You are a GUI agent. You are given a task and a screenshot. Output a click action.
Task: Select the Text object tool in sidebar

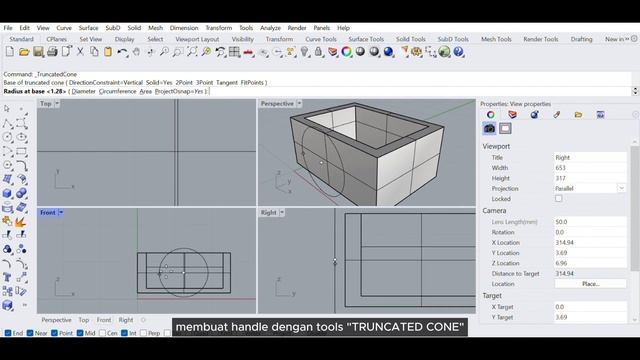pyautogui.click(x=7, y=278)
